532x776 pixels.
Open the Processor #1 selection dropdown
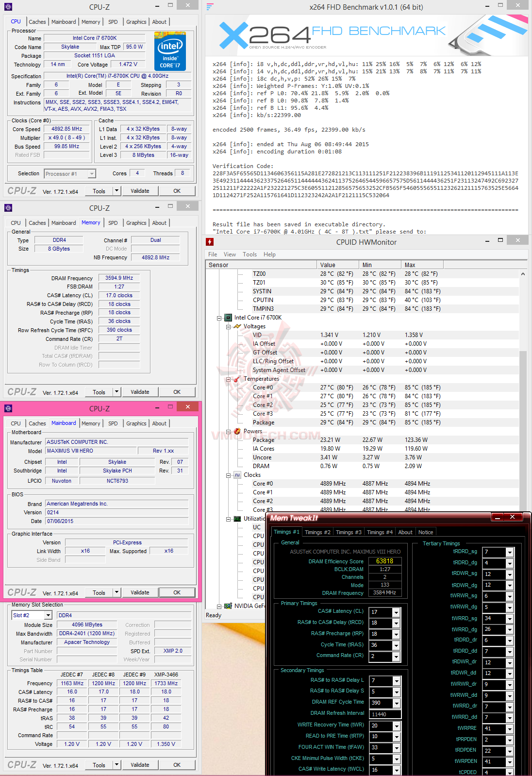[92, 173]
